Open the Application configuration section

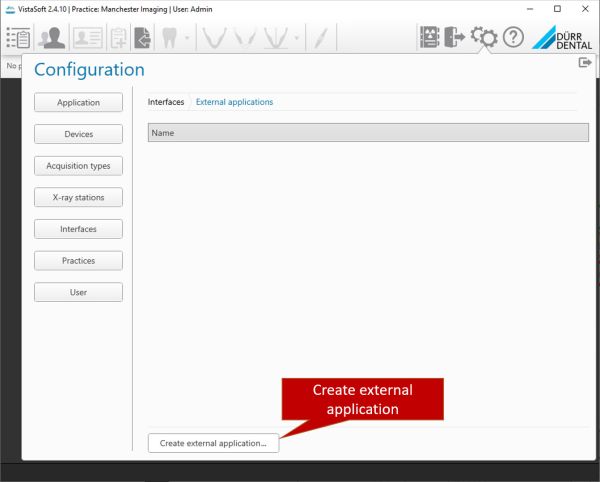click(x=78, y=102)
